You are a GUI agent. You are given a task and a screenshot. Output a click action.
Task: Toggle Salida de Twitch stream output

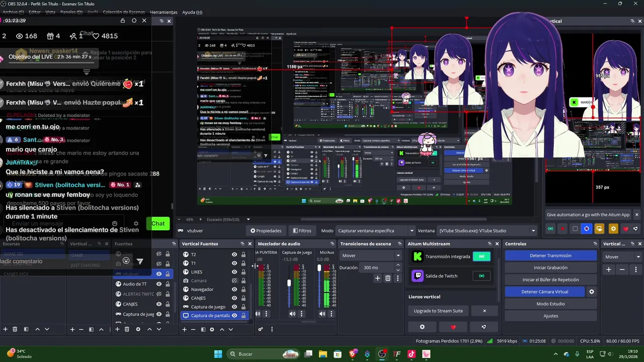tap(481, 276)
